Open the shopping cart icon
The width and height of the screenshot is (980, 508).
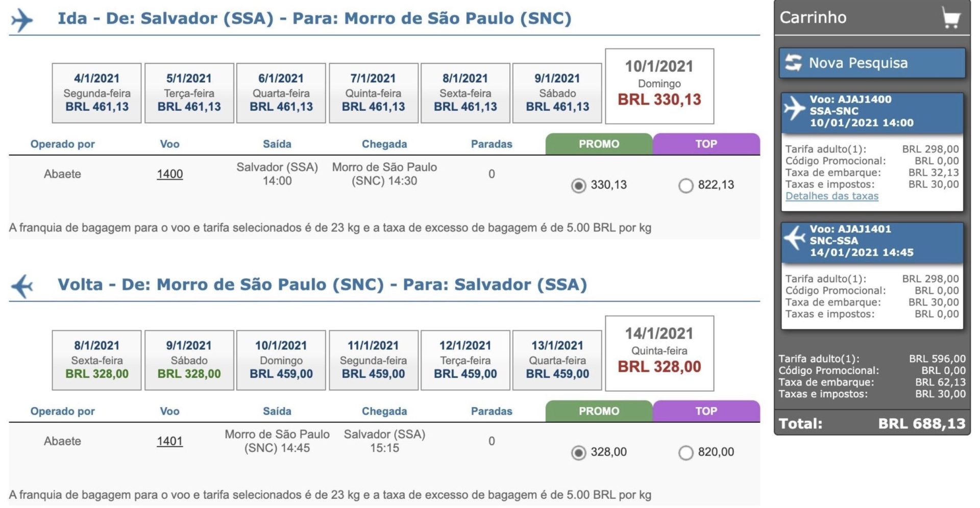[x=951, y=18]
